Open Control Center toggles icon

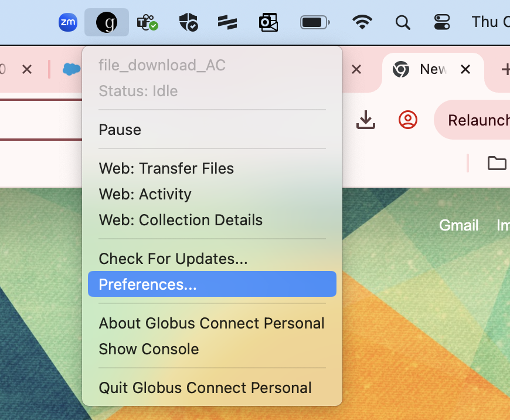pyautogui.click(x=442, y=22)
